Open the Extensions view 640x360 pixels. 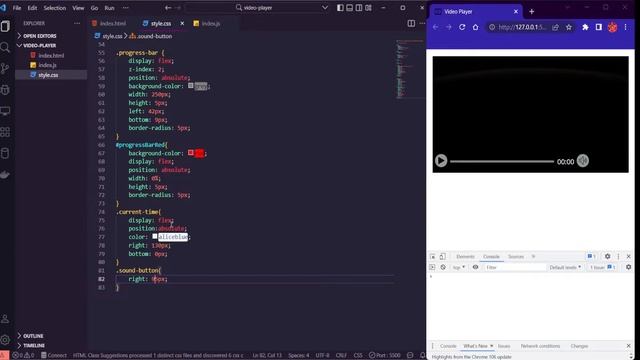[5, 132]
